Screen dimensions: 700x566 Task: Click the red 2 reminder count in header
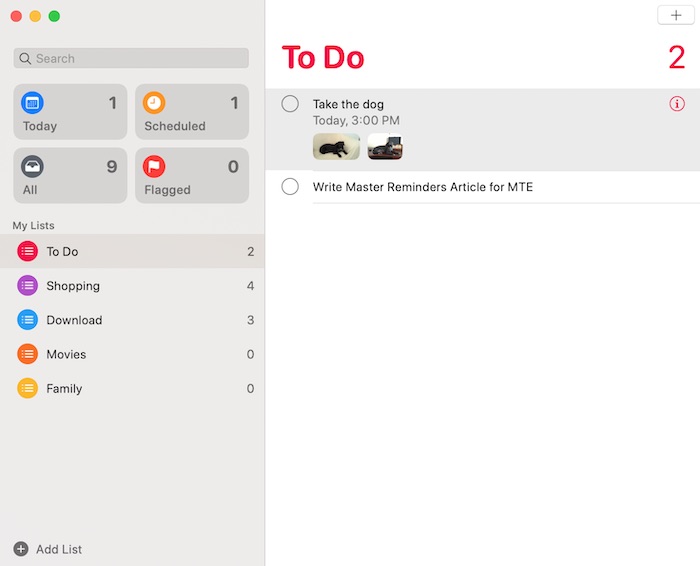point(677,58)
